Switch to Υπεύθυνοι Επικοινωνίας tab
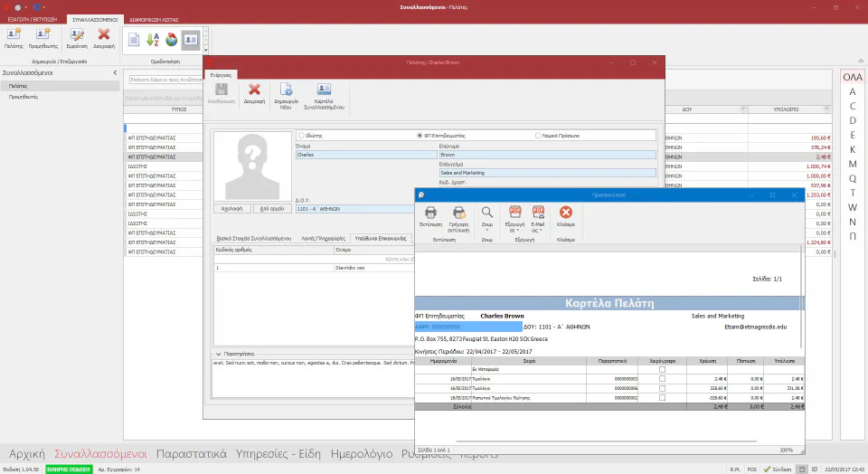The width and height of the screenshot is (868, 474). click(x=381, y=238)
